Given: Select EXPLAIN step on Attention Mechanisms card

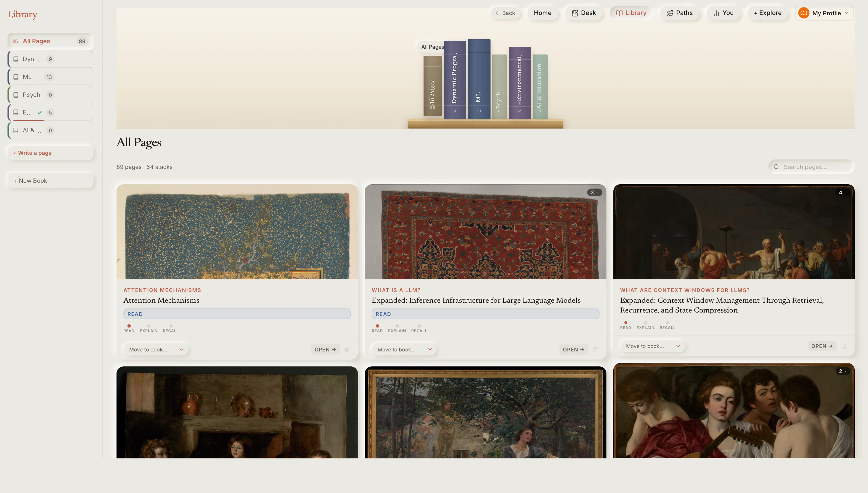Looking at the screenshot, I should tap(149, 328).
